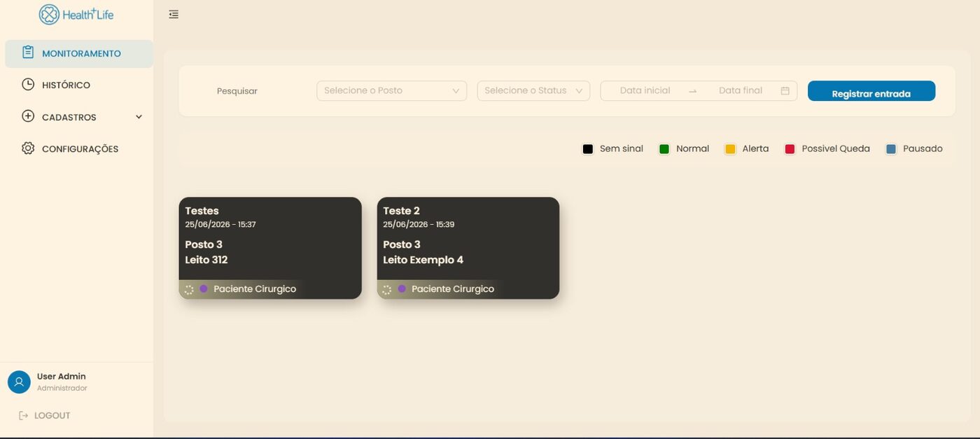Open the Cadastros menu item

coord(79,117)
